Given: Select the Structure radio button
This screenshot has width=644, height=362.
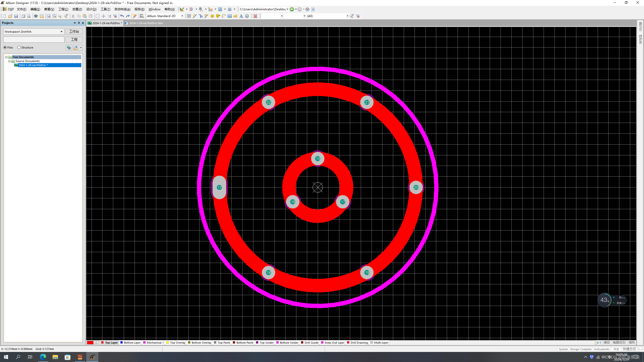Looking at the screenshot, I should tap(19, 48).
